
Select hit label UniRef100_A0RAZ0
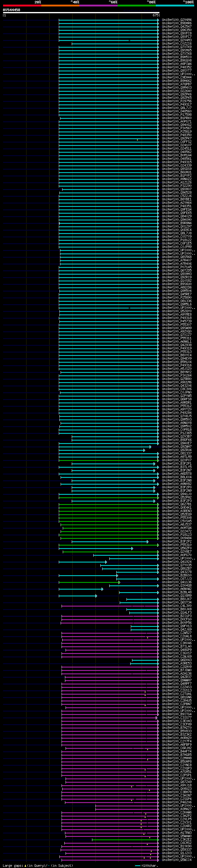click(177, 738)
